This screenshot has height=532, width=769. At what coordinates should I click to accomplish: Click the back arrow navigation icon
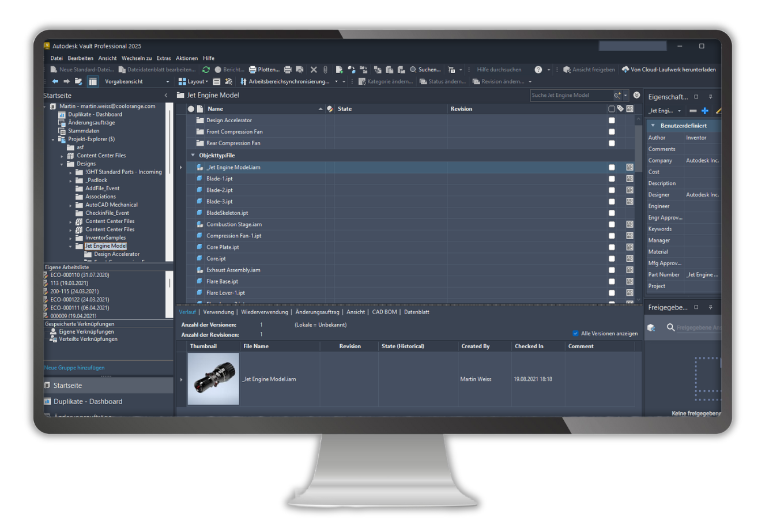point(55,82)
